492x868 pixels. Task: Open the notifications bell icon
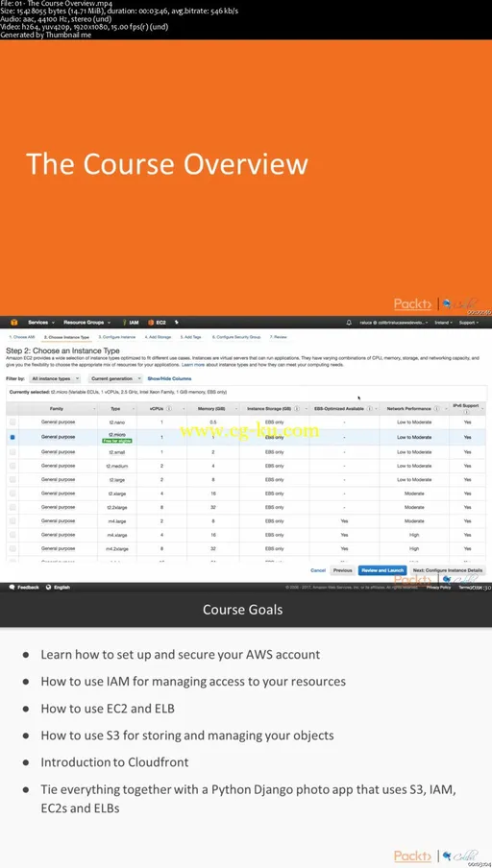[x=349, y=323]
